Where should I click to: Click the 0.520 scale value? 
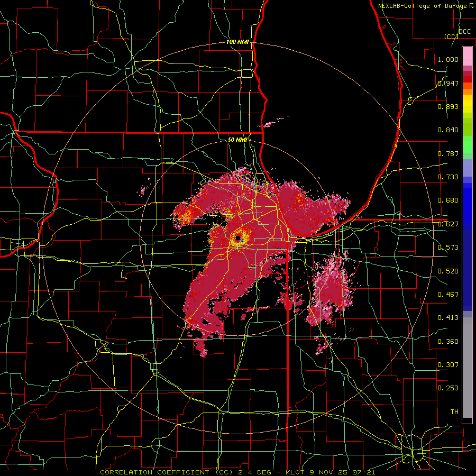(448, 271)
